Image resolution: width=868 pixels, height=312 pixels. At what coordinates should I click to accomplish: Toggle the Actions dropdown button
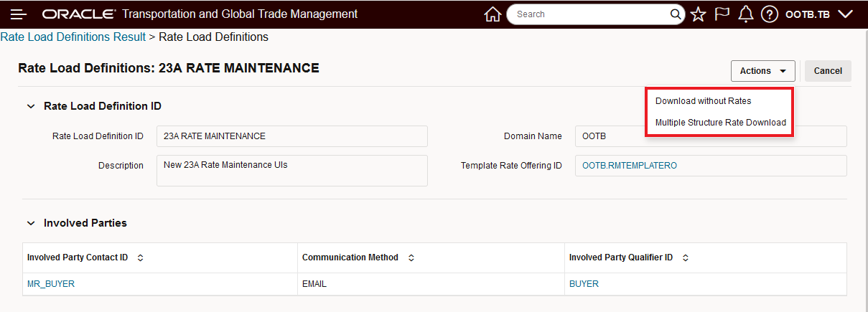pyautogui.click(x=762, y=71)
